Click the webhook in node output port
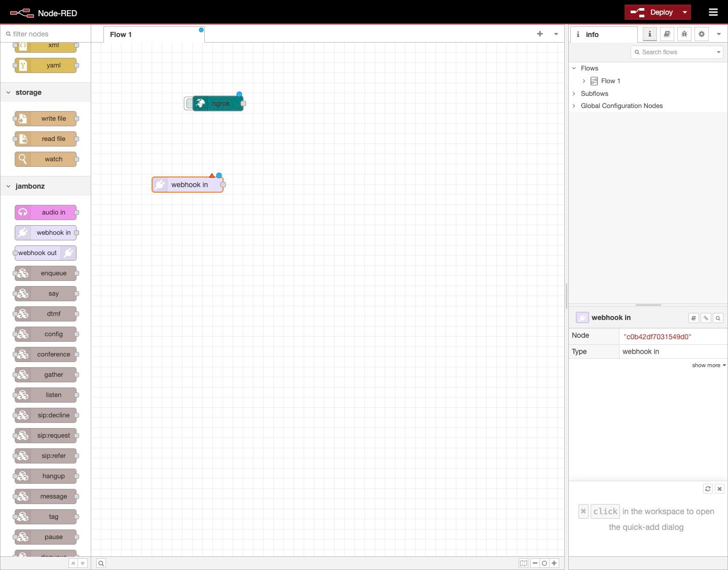The height and width of the screenshot is (570, 728). click(x=223, y=185)
